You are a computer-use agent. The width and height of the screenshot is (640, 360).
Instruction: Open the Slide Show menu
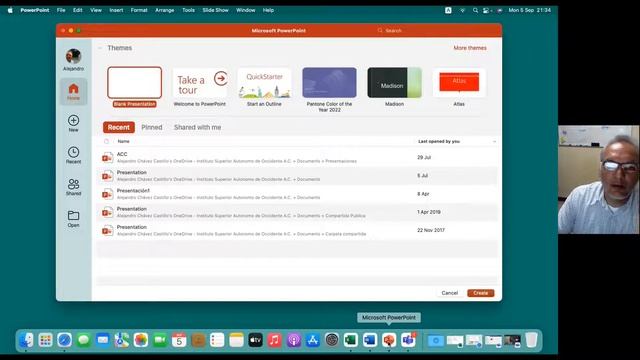coord(216,10)
